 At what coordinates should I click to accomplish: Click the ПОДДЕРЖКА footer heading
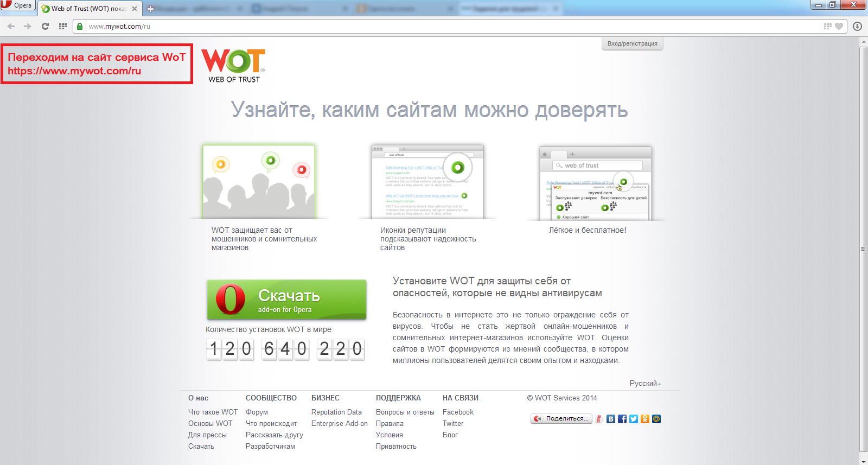tap(398, 398)
